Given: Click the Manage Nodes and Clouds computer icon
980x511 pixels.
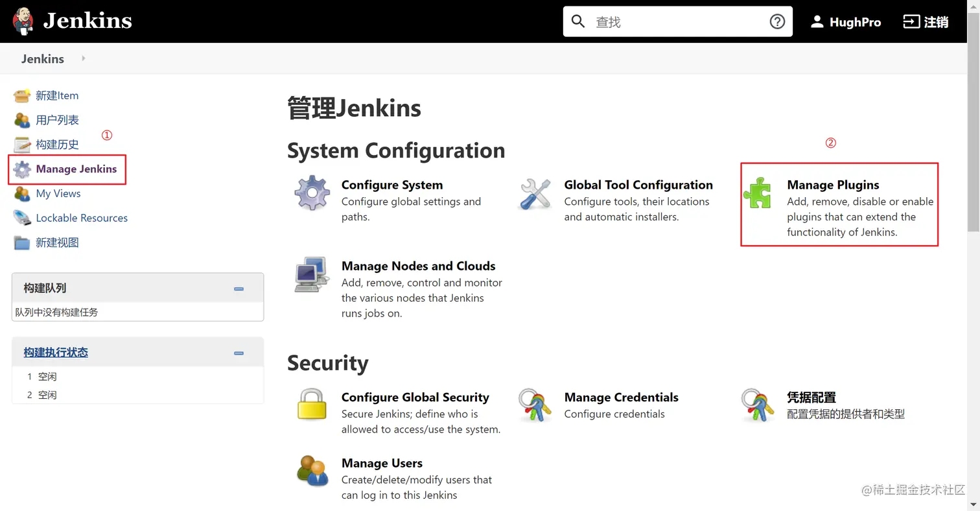Looking at the screenshot, I should (x=312, y=274).
